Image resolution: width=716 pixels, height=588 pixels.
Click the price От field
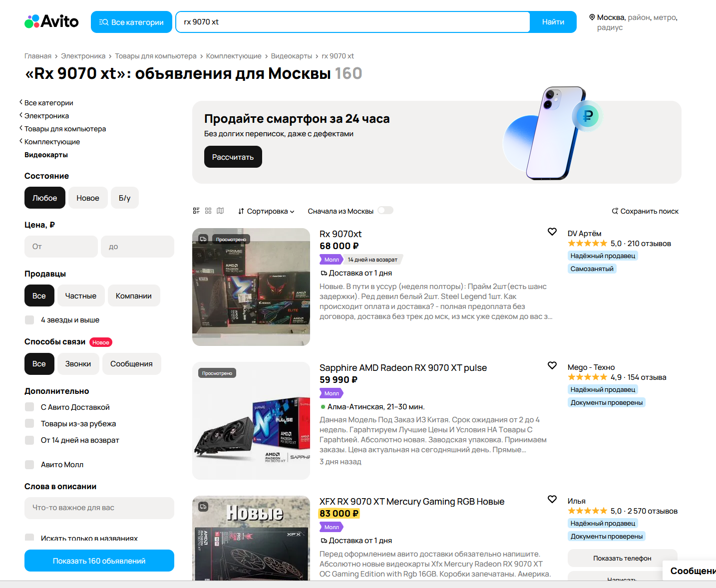coord(61,247)
